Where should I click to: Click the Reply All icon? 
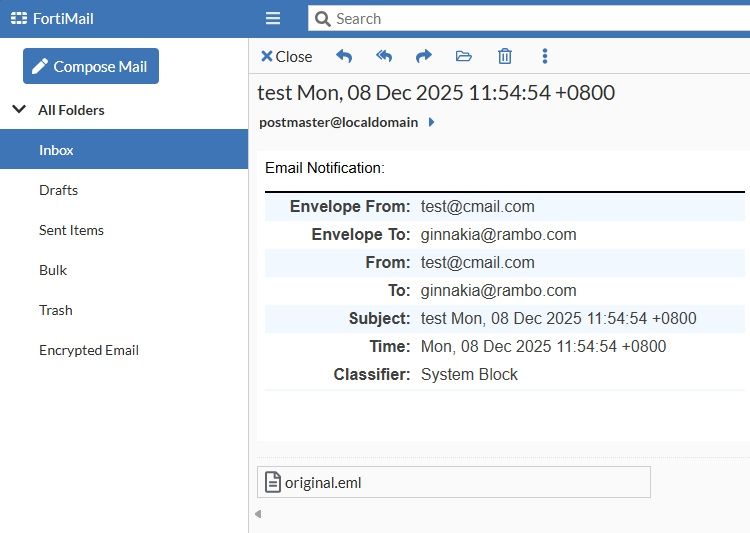[x=384, y=56]
